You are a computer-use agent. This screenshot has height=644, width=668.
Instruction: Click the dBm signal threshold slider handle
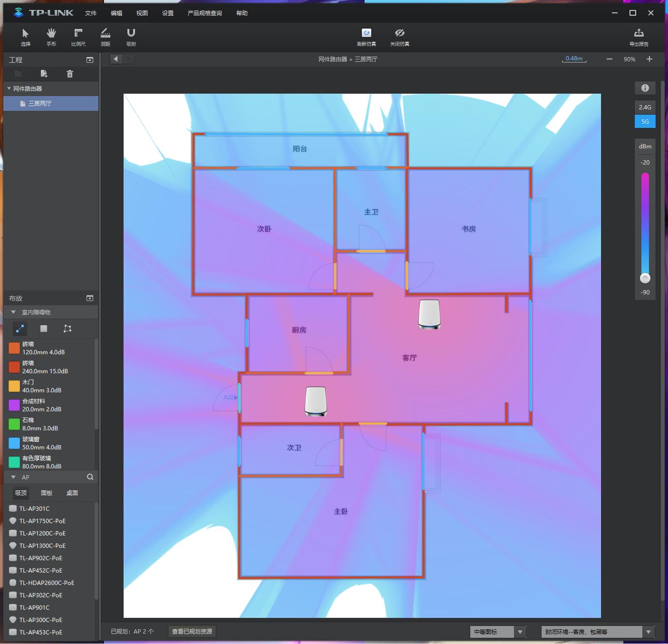pyautogui.click(x=645, y=278)
